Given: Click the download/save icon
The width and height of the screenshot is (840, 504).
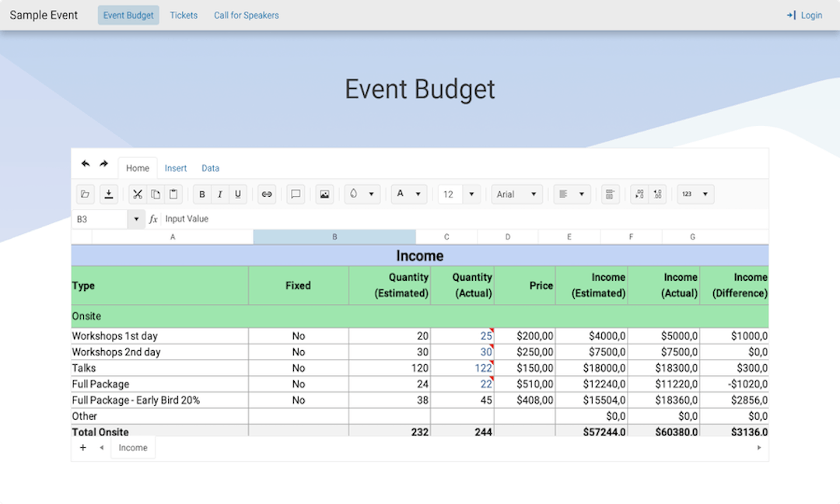Looking at the screenshot, I should [x=110, y=194].
